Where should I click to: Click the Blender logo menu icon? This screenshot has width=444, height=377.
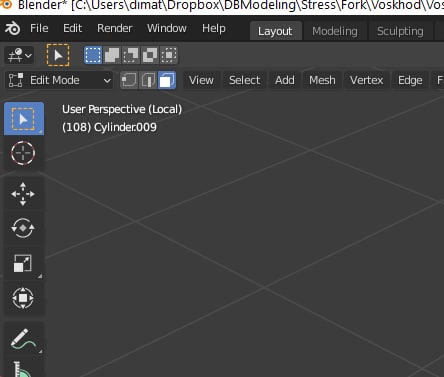click(12, 28)
